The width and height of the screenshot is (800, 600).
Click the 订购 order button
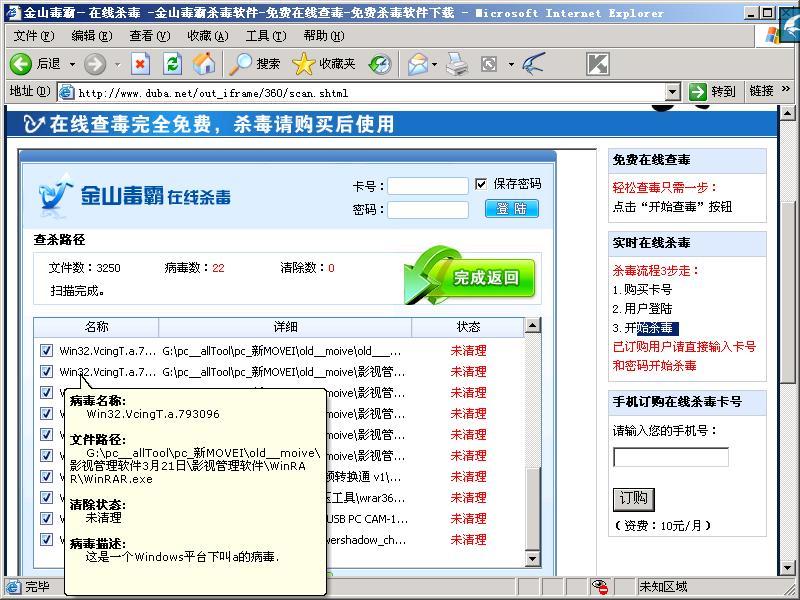(x=633, y=499)
